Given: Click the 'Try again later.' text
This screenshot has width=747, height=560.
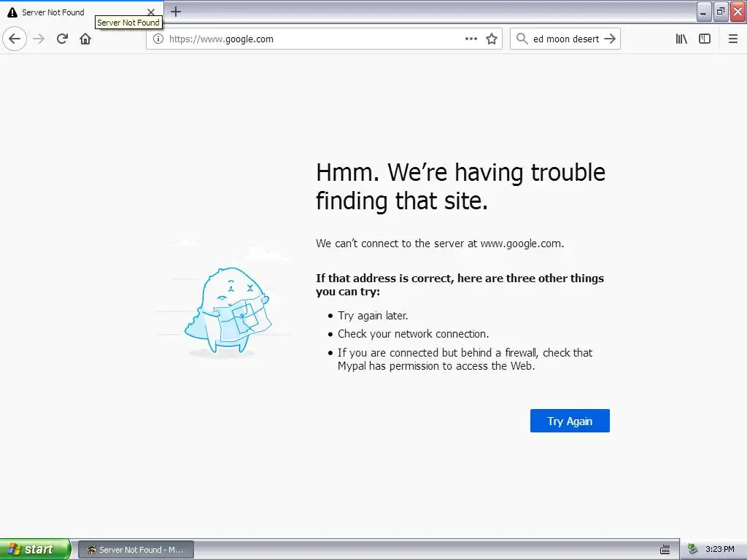Looking at the screenshot, I should [373, 315].
